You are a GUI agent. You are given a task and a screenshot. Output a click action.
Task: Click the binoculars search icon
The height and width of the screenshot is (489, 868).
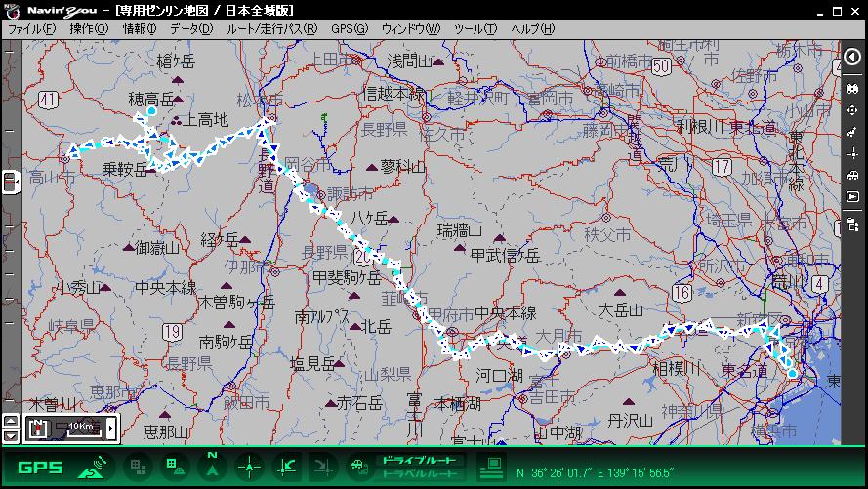click(x=852, y=89)
